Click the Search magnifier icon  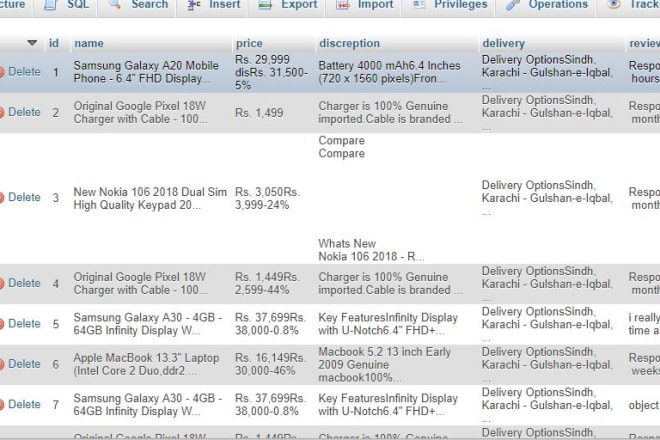tap(115, 4)
